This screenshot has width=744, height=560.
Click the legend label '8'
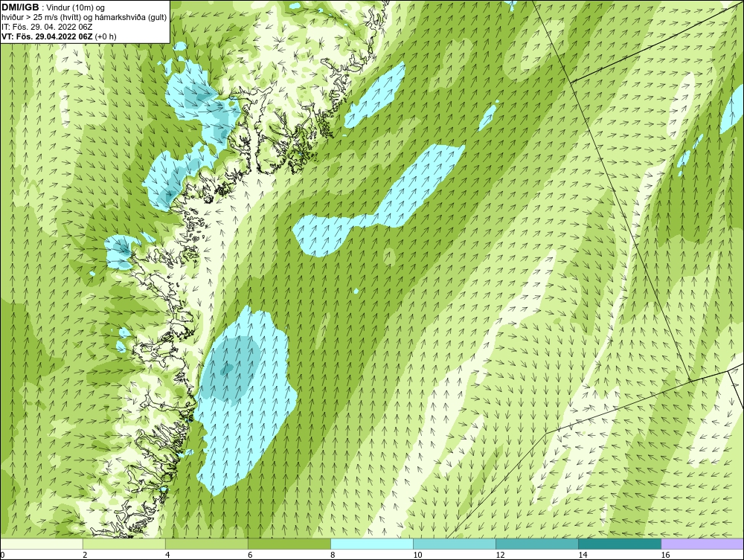tap(333, 555)
